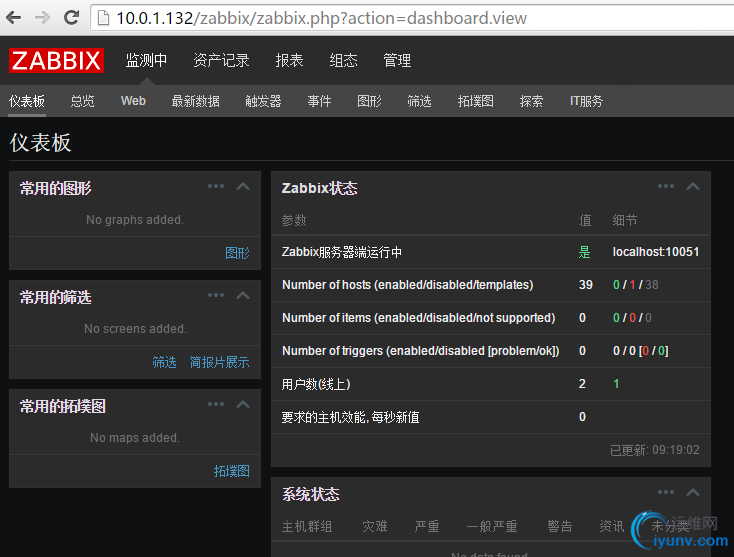Click the ZABBIX logo
The height and width of the screenshot is (557, 734).
pos(56,60)
